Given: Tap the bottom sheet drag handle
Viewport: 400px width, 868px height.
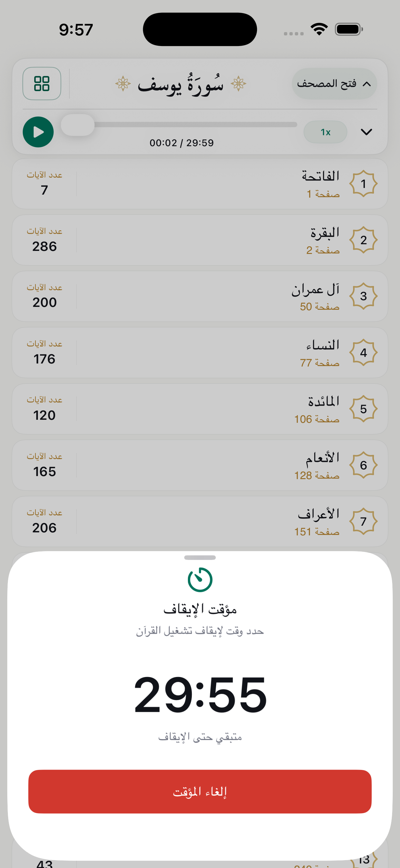Looking at the screenshot, I should tap(200, 558).
